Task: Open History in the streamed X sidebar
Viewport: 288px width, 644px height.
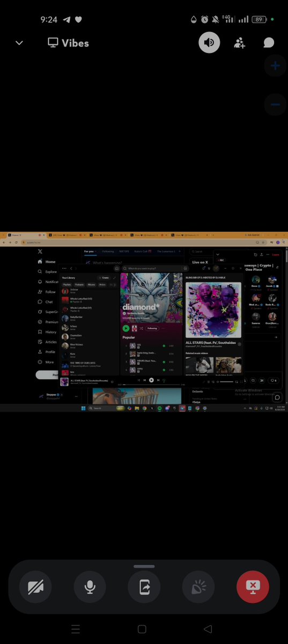Action: click(47, 332)
